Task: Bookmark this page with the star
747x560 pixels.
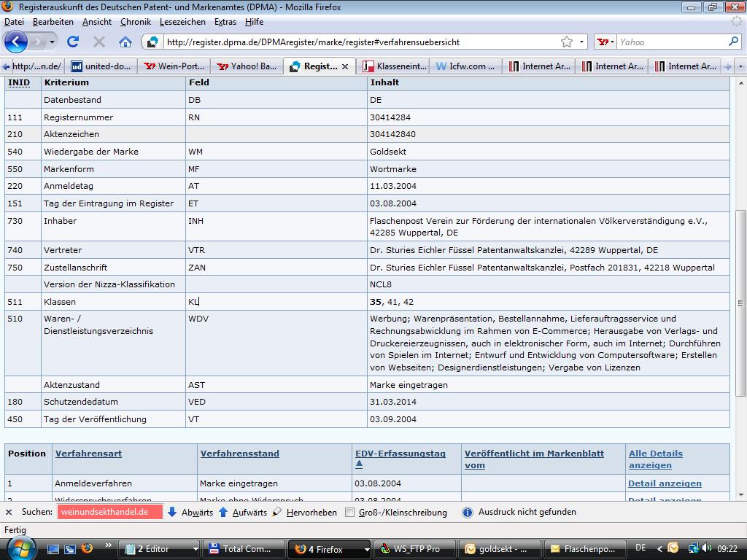Action: [x=566, y=42]
